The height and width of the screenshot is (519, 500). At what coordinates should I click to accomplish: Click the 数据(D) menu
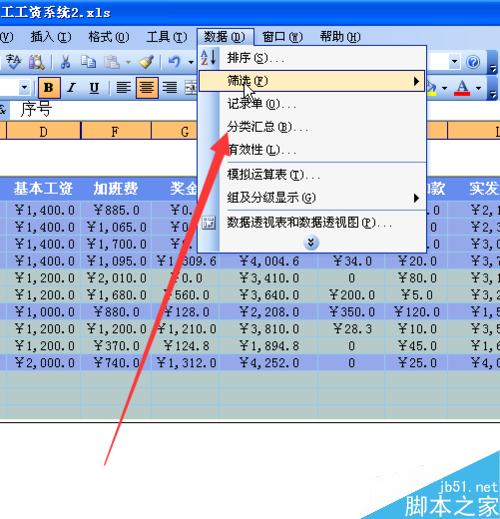pos(225,37)
